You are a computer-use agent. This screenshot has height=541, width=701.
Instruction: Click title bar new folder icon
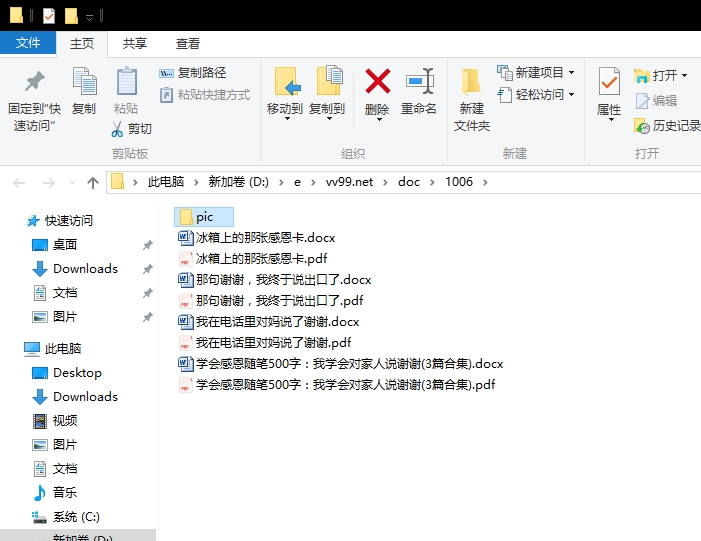click(71, 16)
